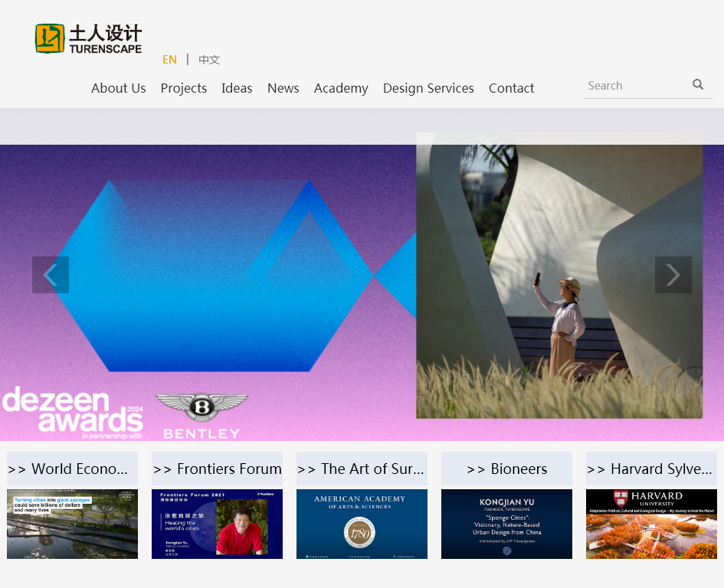Go to the Ideas section
Image resolution: width=724 pixels, height=588 pixels.
[x=237, y=88]
